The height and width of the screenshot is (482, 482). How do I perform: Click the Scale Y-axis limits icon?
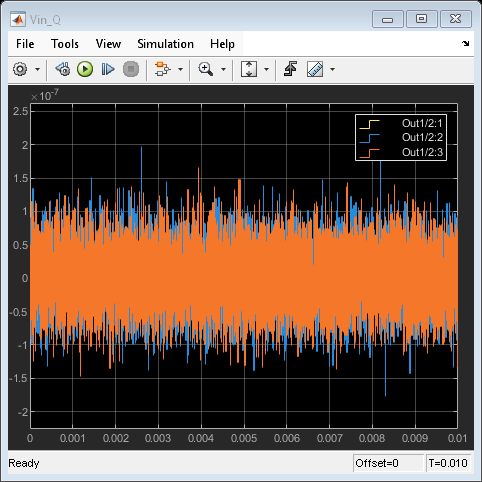249,69
